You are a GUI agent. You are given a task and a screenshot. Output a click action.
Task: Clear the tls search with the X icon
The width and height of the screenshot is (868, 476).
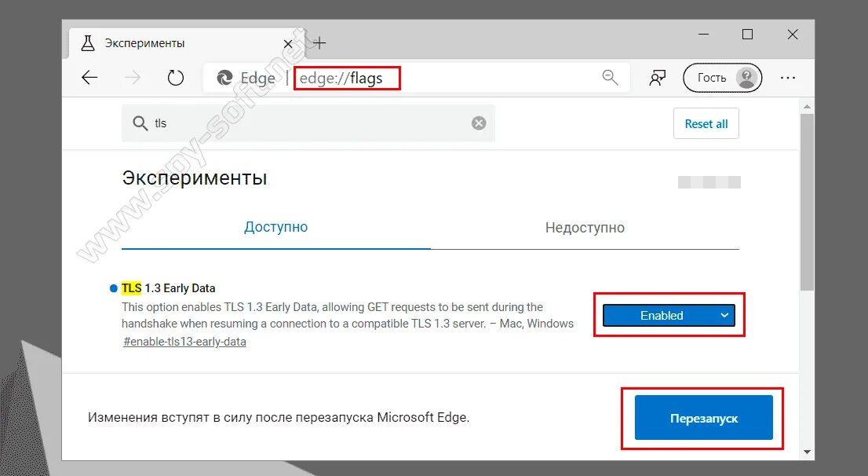click(x=479, y=123)
